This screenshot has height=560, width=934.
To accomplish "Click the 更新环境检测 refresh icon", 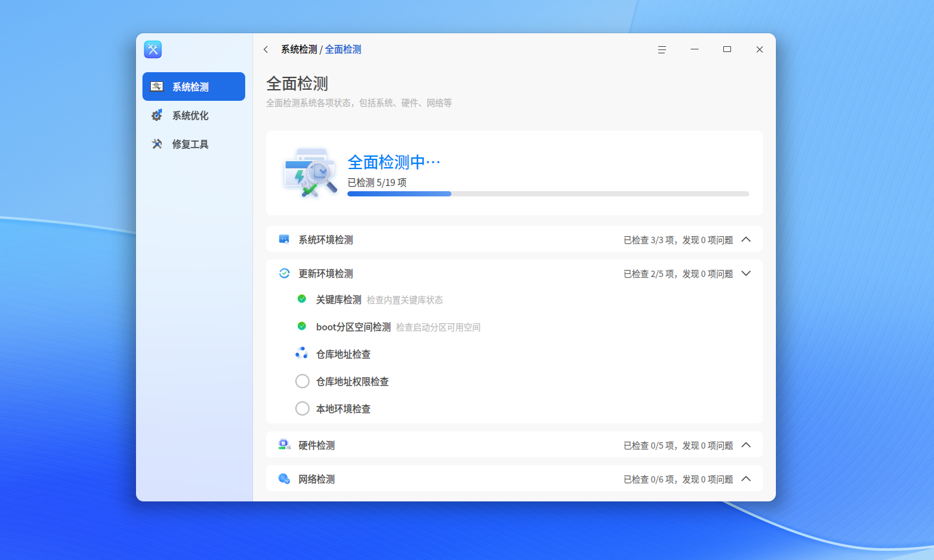I will [x=284, y=273].
